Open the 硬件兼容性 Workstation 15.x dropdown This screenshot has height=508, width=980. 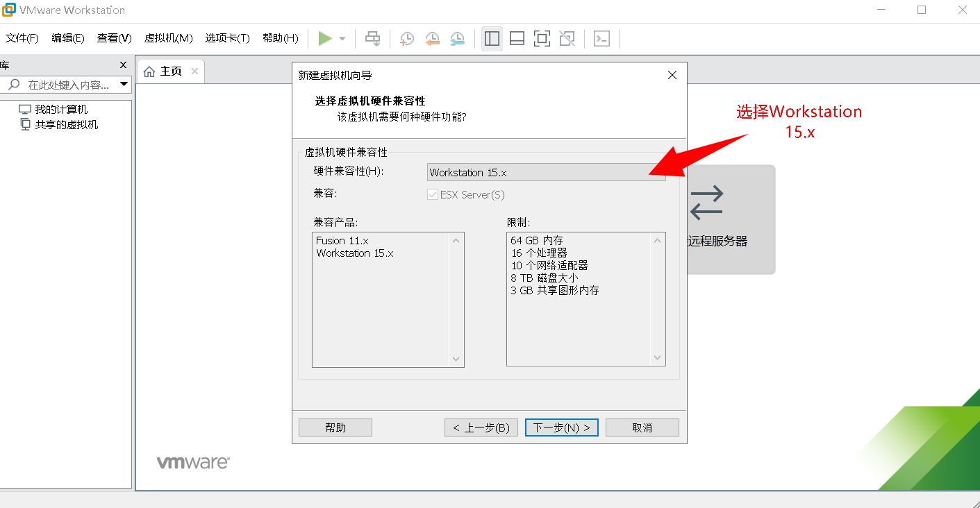pos(546,172)
